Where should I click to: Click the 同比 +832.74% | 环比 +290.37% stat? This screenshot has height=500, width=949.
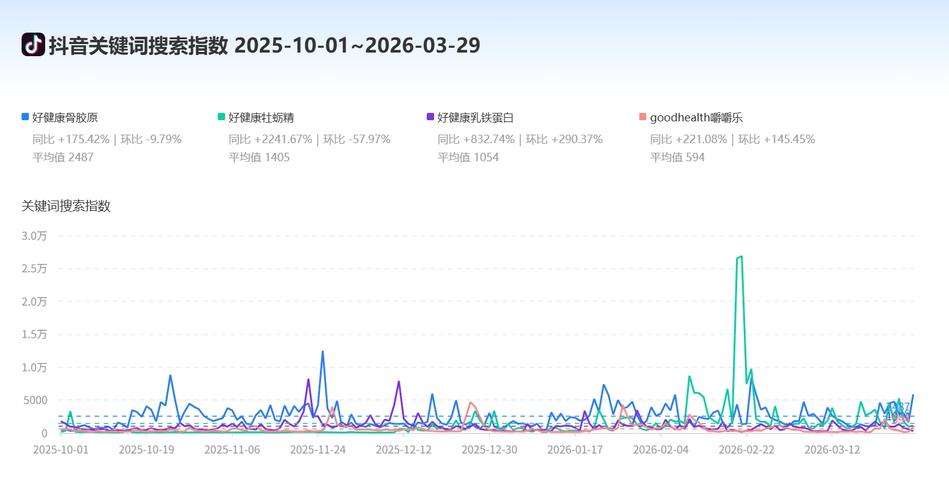[x=520, y=139]
